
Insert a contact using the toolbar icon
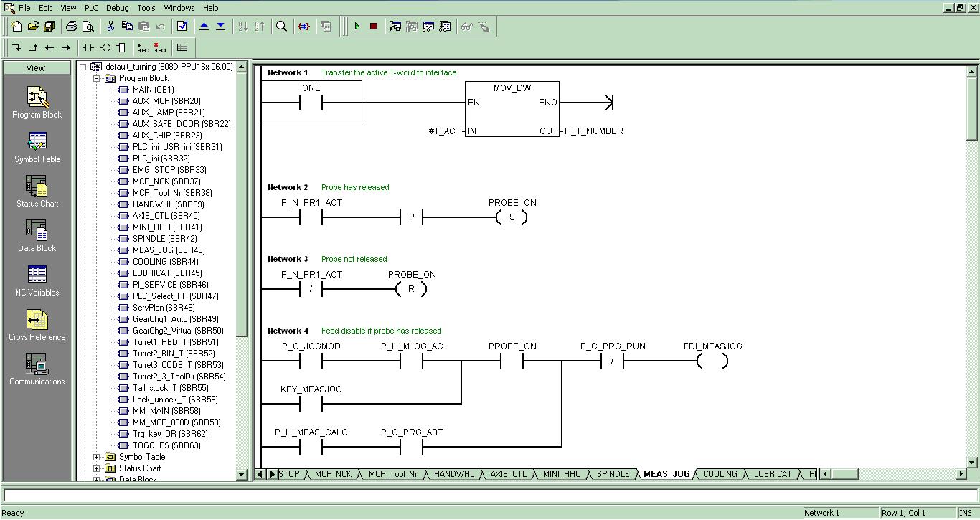click(x=88, y=48)
